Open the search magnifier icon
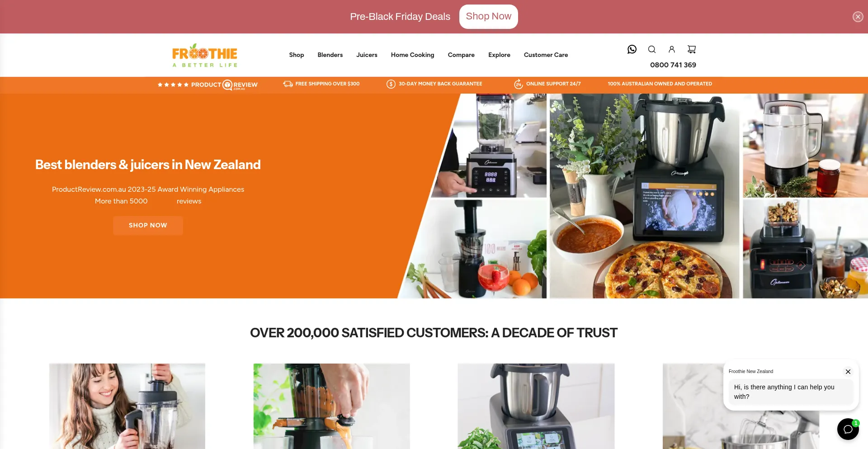Viewport: 868px width, 449px height. click(x=651, y=49)
